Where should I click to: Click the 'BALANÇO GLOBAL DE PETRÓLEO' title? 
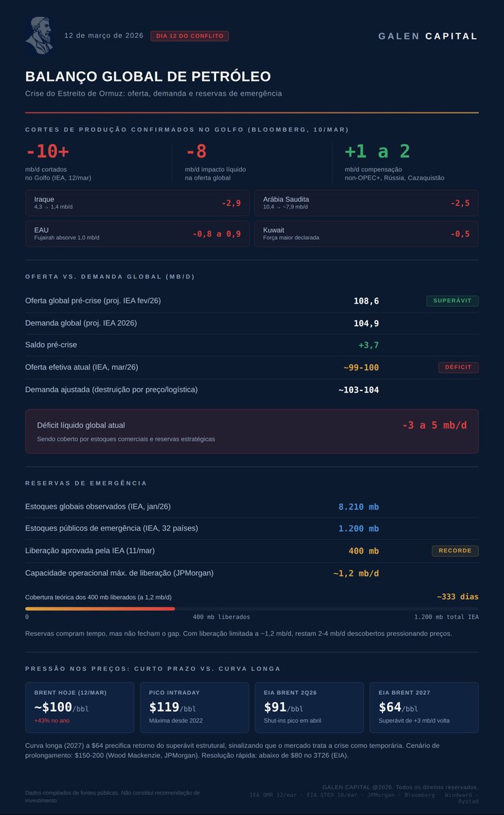pos(148,76)
